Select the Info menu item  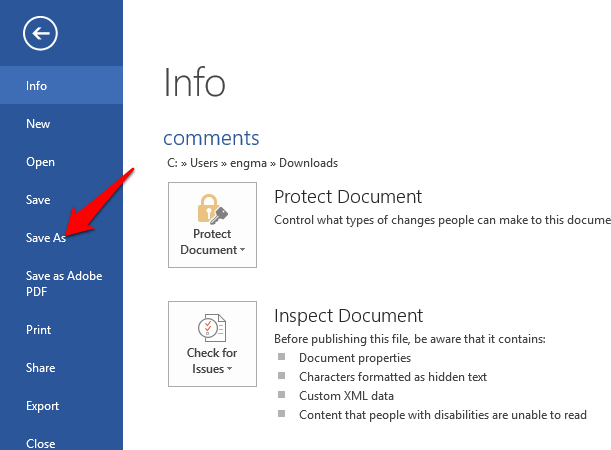[61, 85]
